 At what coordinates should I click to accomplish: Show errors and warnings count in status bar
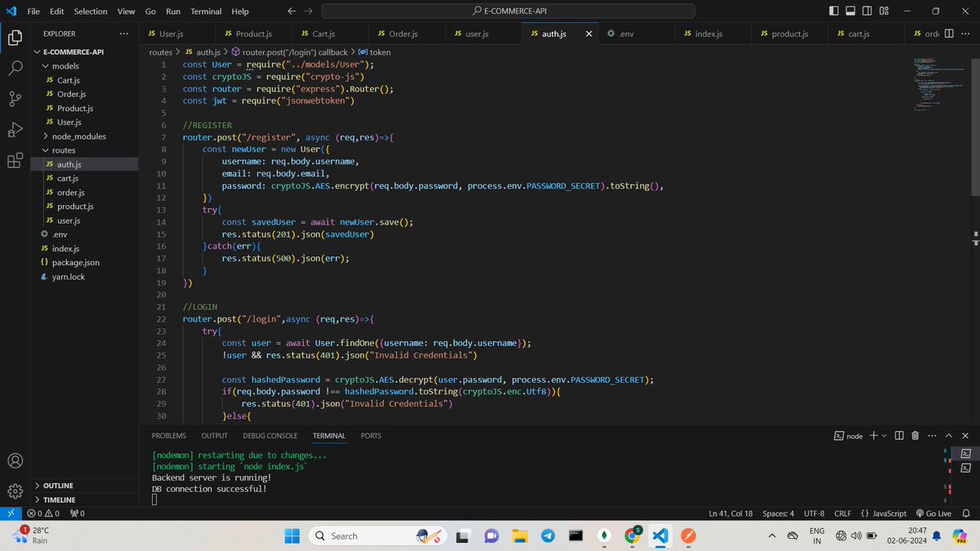point(44,513)
